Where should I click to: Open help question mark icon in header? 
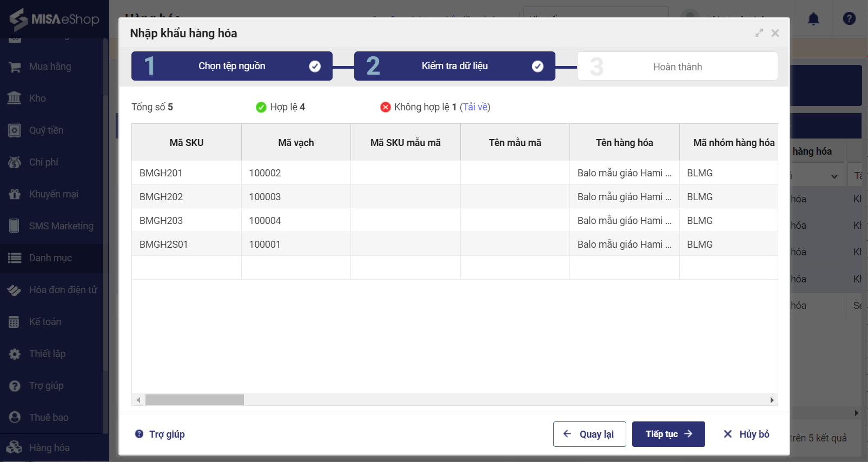849,19
